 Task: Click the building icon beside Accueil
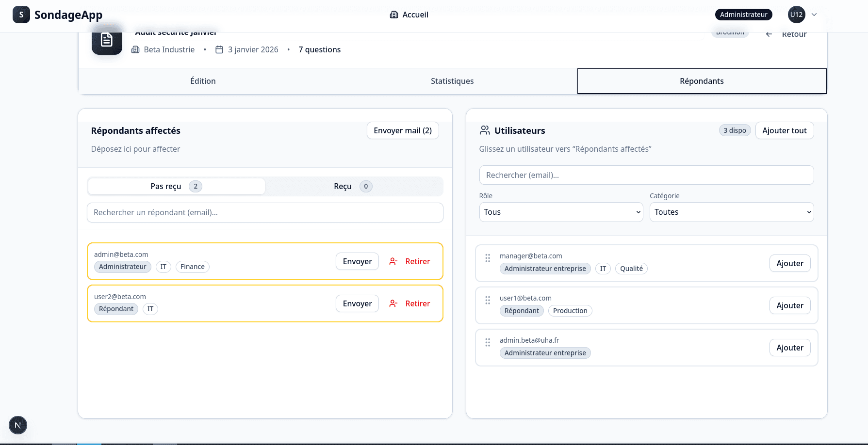pyautogui.click(x=394, y=15)
